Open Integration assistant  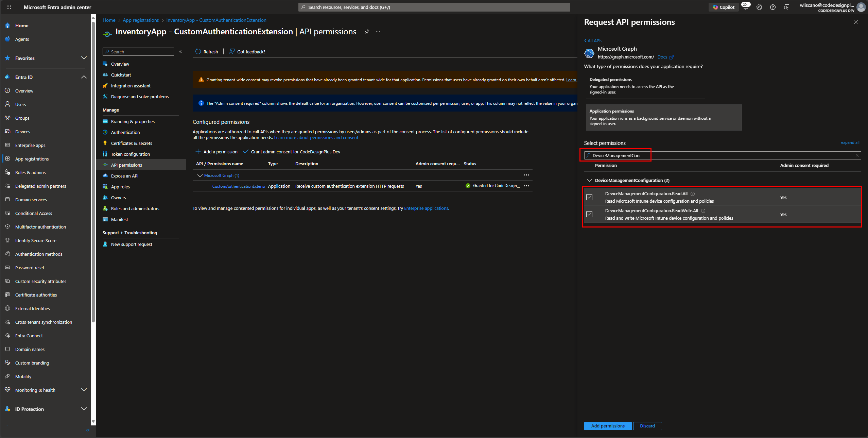(x=131, y=86)
